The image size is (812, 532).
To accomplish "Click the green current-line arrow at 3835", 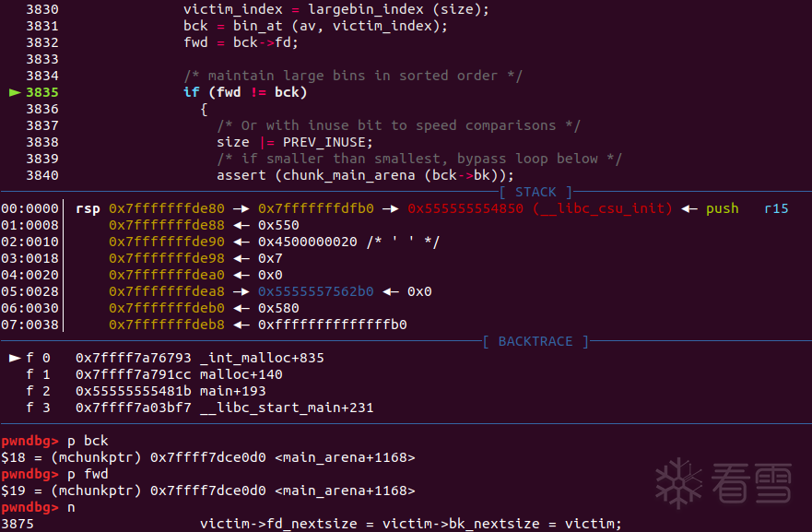I will [x=14, y=92].
